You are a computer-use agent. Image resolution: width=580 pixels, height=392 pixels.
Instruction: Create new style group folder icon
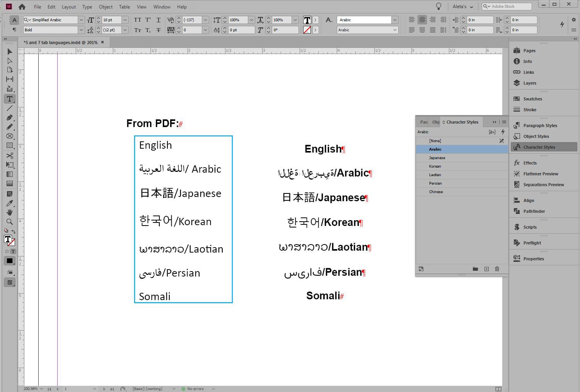(475, 269)
